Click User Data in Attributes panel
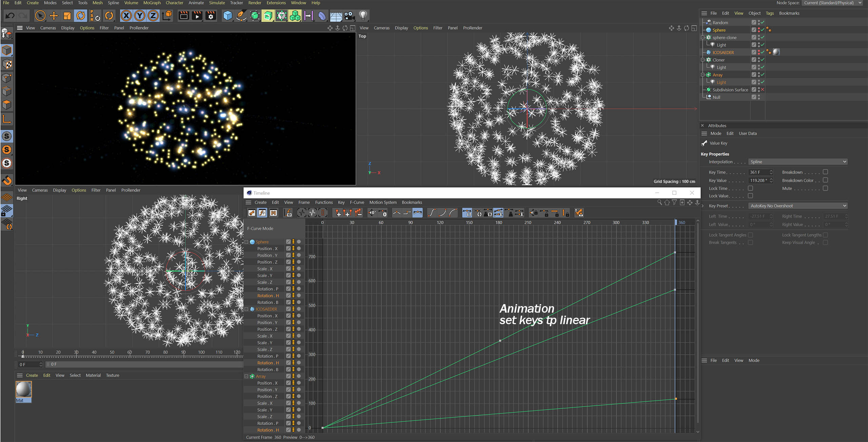868x442 pixels. pyautogui.click(x=747, y=133)
